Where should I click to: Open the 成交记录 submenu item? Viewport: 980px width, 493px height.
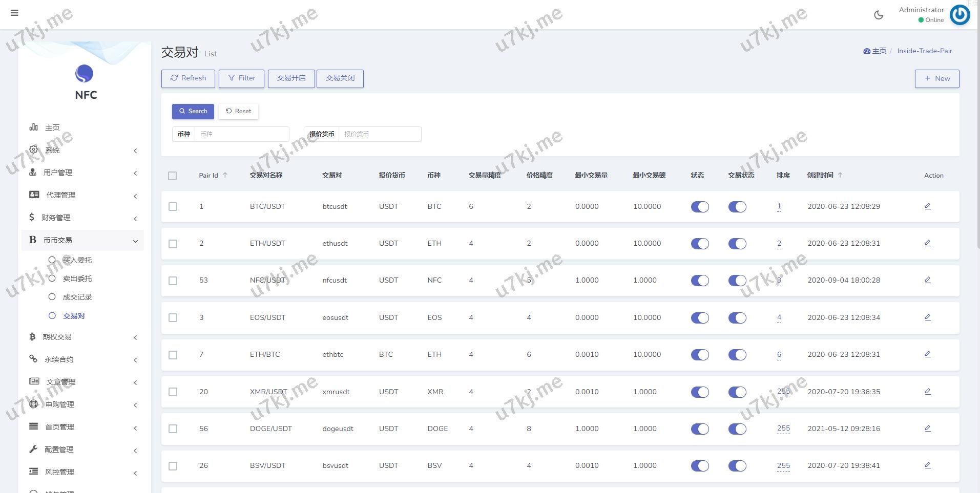(77, 297)
